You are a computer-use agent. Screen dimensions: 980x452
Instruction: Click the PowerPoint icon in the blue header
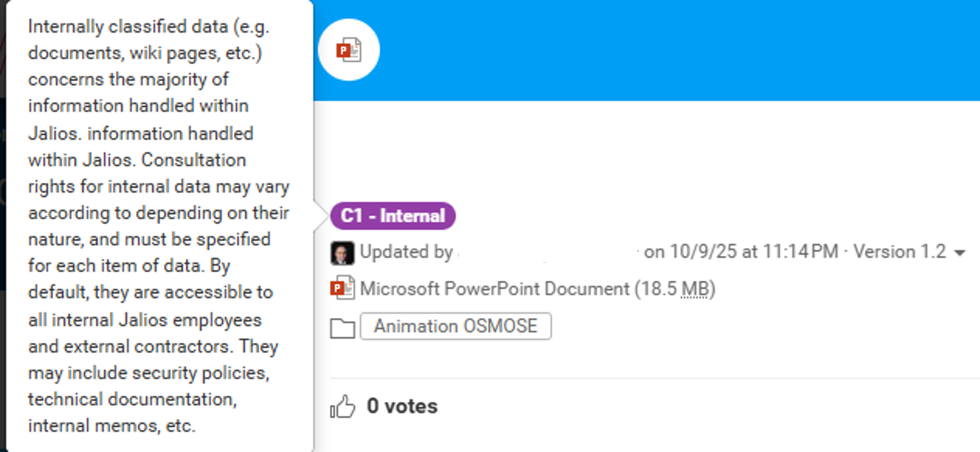pyautogui.click(x=349, y=50)
